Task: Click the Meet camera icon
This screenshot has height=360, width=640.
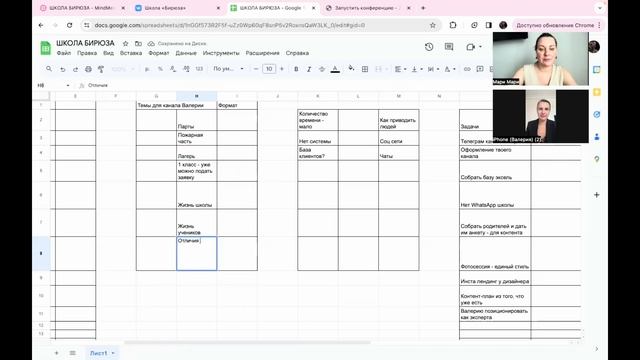Action: tap(470, 47)
